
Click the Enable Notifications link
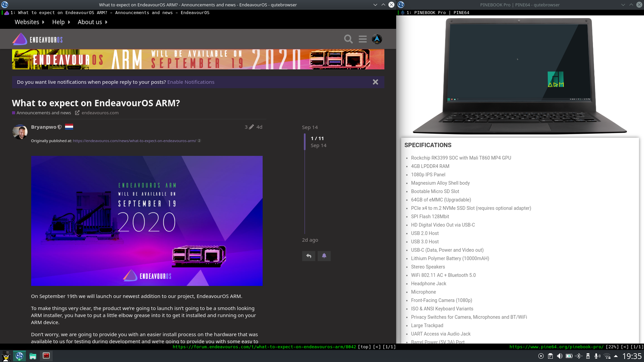click(x=191, y=82)
